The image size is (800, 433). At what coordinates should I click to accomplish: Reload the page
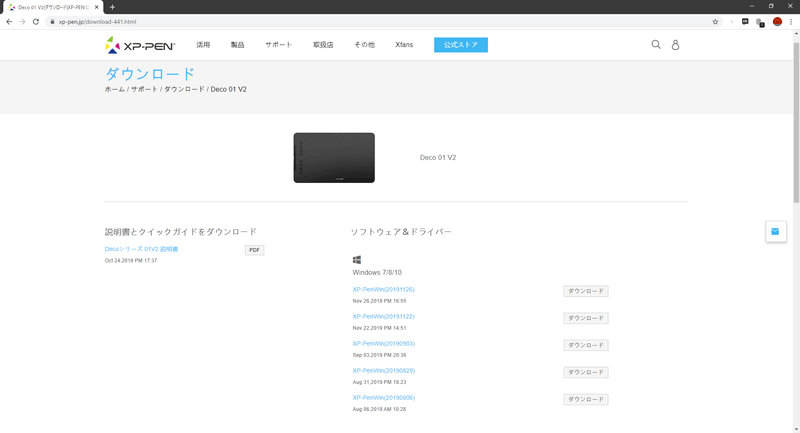pos(36,22)
